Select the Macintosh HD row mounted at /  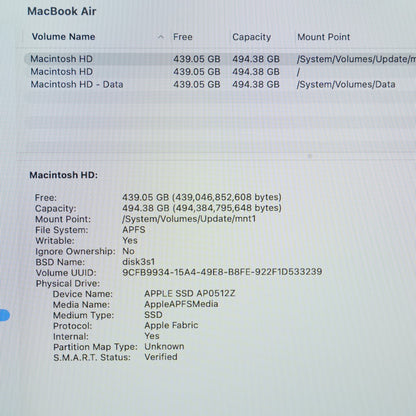tap(220, 72)
